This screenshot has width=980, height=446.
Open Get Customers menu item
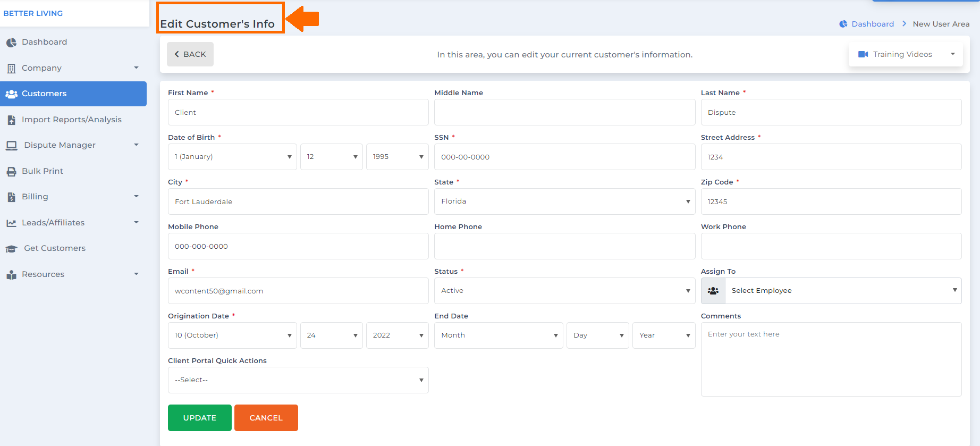73,248
